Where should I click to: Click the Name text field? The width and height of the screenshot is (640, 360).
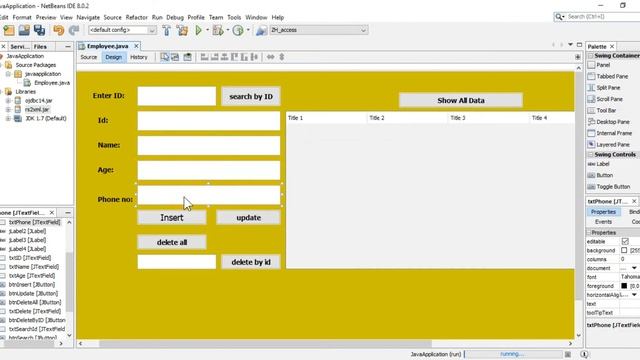coord(209,146)
